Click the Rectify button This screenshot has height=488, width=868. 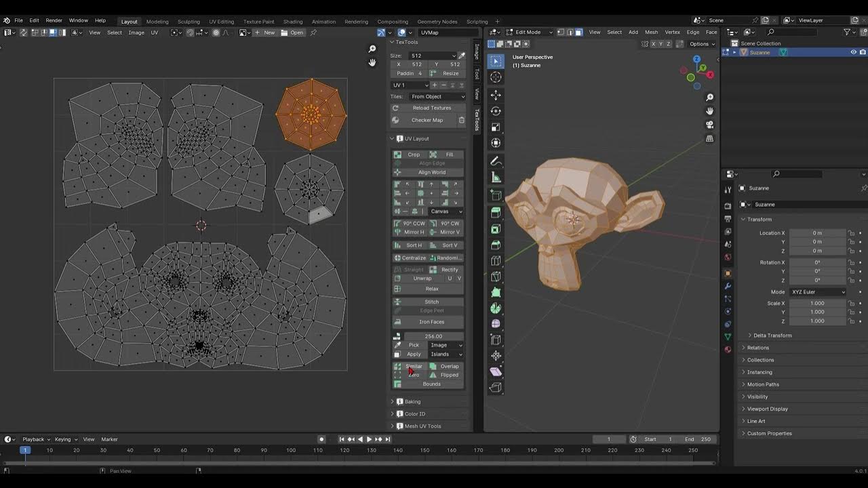[x=446, y=270]
